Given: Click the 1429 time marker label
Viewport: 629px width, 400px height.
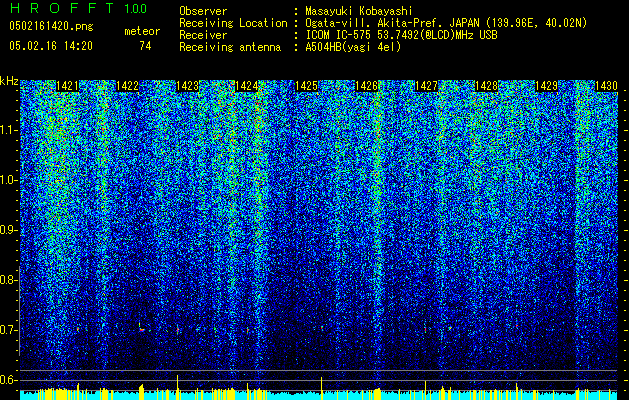Looking at the screenshot, I should tap(546, 86).
